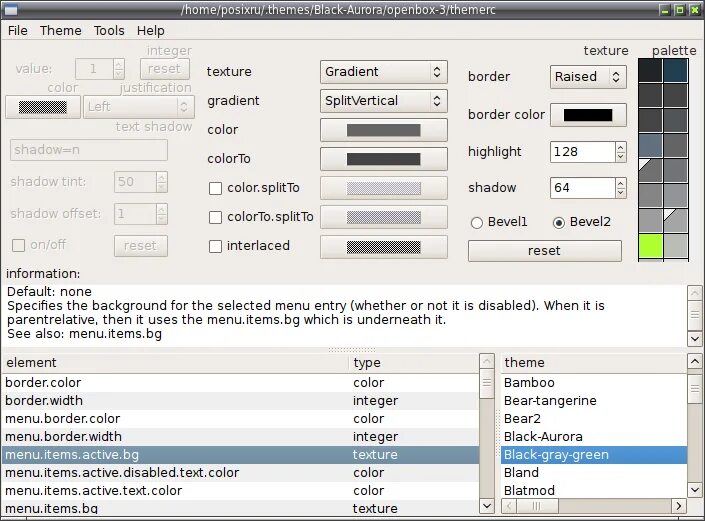This screenshot has width=705, height=521.
Task: Click the theme list scroll down arrow
Action: pyautogui.click(x=695, y=490)
